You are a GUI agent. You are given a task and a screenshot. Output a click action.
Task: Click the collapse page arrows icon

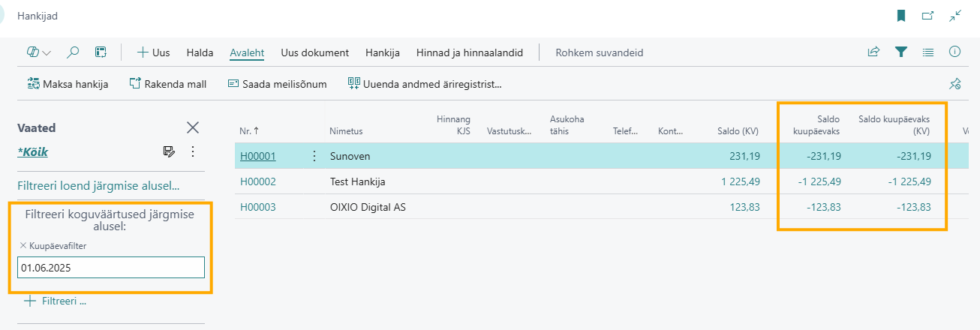[955, 15]
